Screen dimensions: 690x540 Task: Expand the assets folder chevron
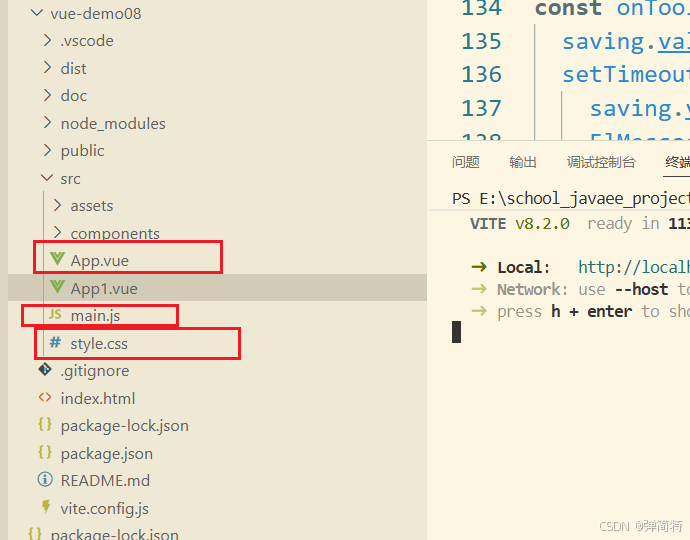pos(57,206)
